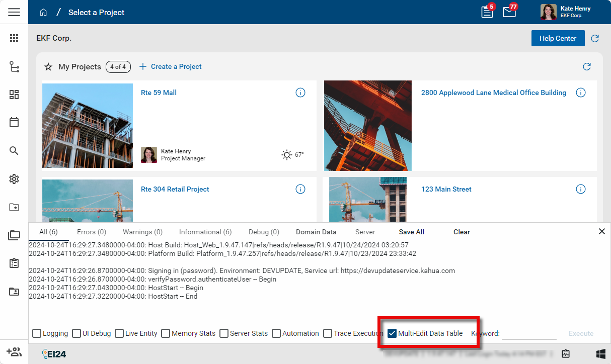Switch to the Informational (6) tab
Screen dimensions: 611x364
pos(205,232)
